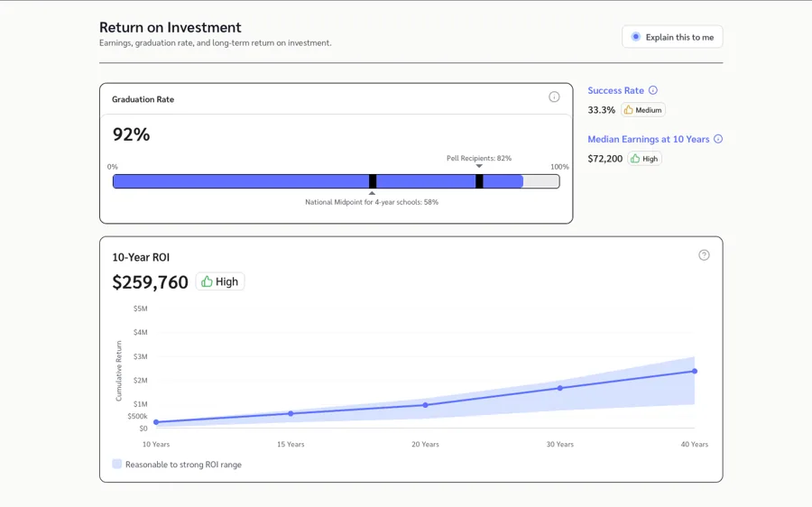Click the '40 Years' axis label
The width and height of the screenshot is (812, 507).
click(695, 444)
